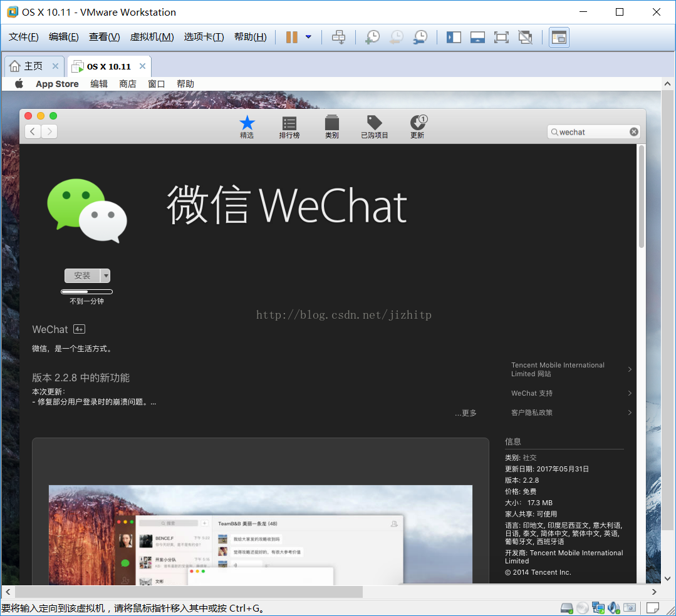This screenshot has width=676, height=616.
Task: Click the …更多 link in description
Action: [465, 413]
